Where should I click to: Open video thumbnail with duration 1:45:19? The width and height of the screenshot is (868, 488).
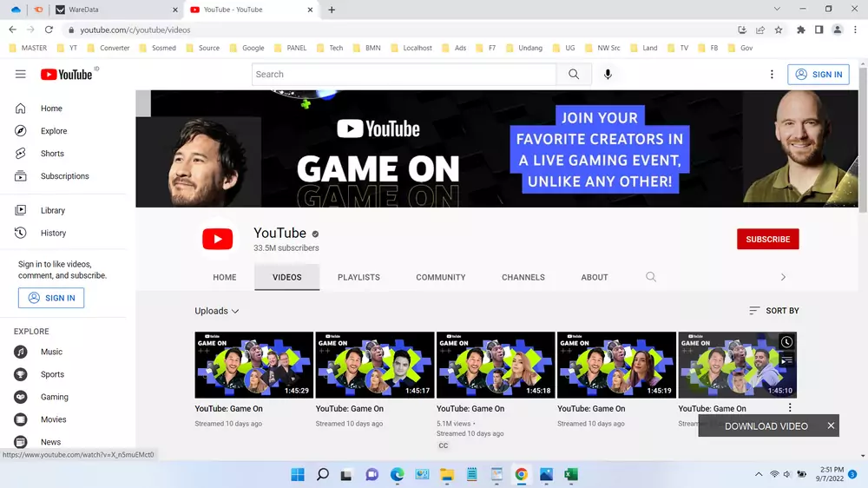pos(616,365)
